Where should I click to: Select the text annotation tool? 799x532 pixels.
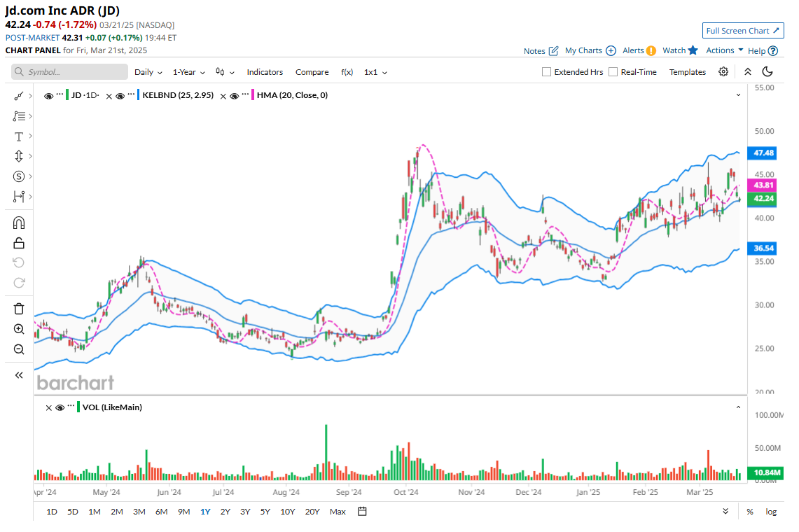click(19, 136)
